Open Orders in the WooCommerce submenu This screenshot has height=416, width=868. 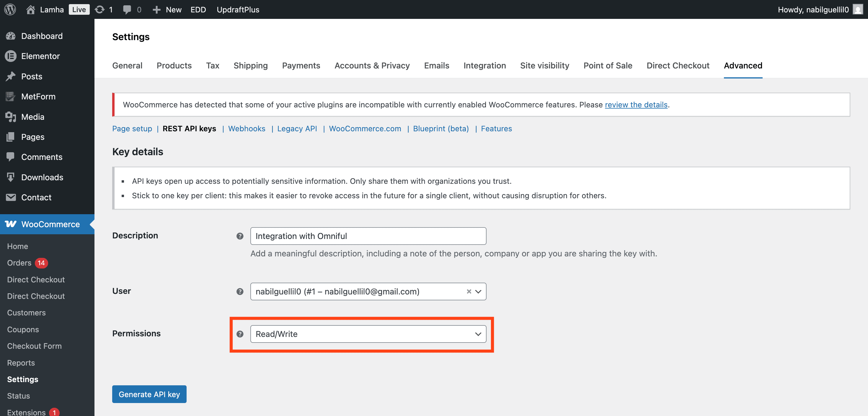[x=19, y=263]
